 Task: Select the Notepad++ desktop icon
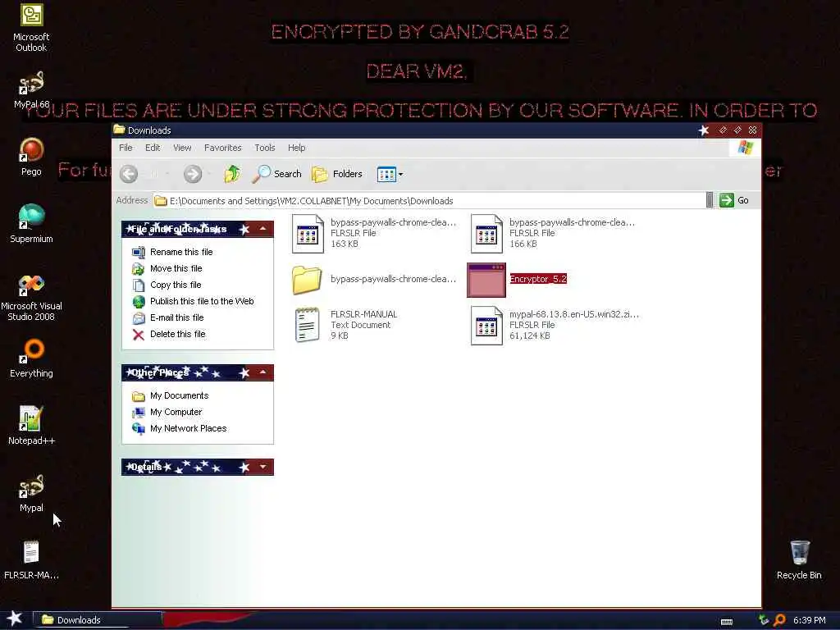(31, 426)
